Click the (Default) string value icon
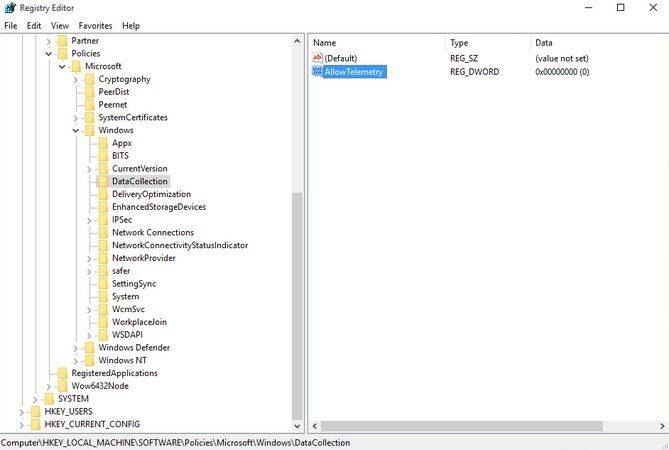Screen dimensions: 669x450 coord(317,58)
